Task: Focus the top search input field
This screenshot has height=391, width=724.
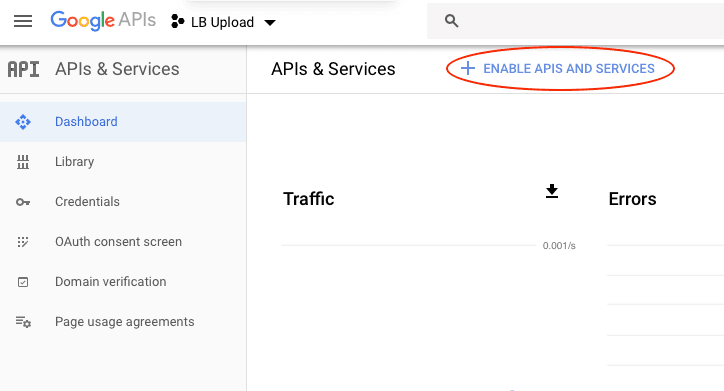Action: coord(575,21)
